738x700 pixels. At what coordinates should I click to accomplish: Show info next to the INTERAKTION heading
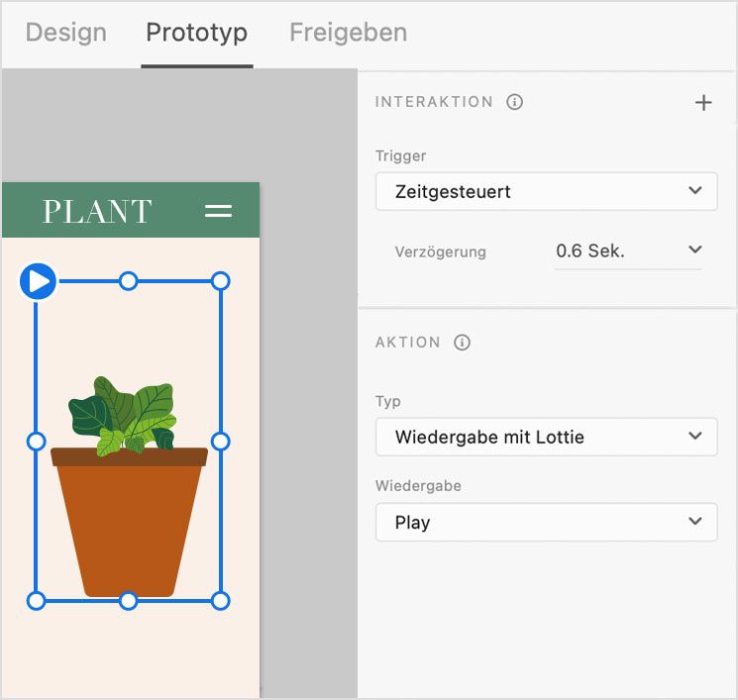click(514, 102)
